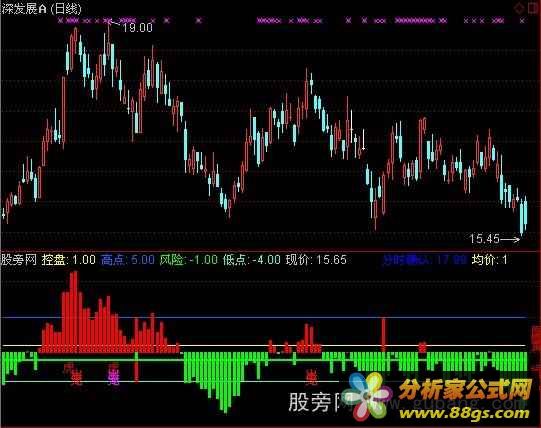Click the diamond icon at chart top-right
The height and width of the screenshot is (428, 541).
[x=519, y=8]
